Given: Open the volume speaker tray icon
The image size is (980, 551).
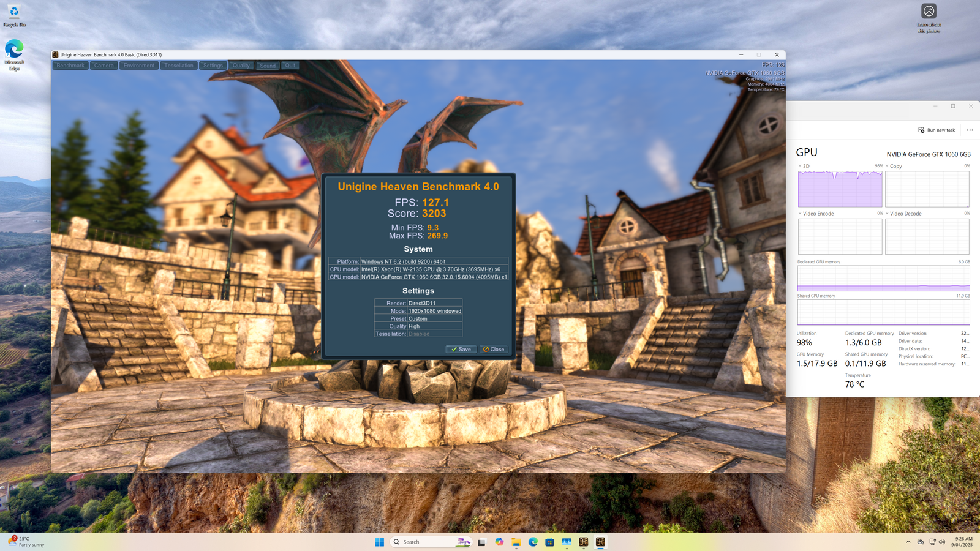Looking at the screenshot, I should point(942,542).
